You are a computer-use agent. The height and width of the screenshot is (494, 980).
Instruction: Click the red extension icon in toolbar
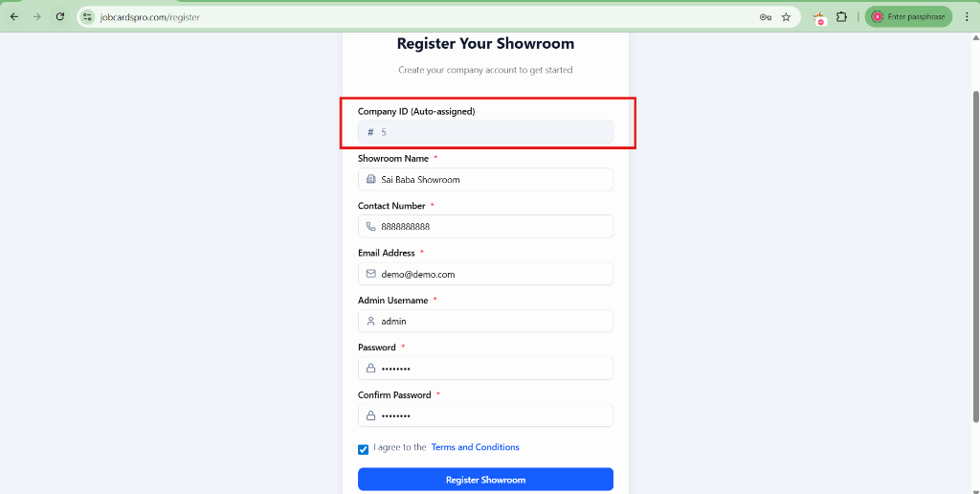point(820,17)
